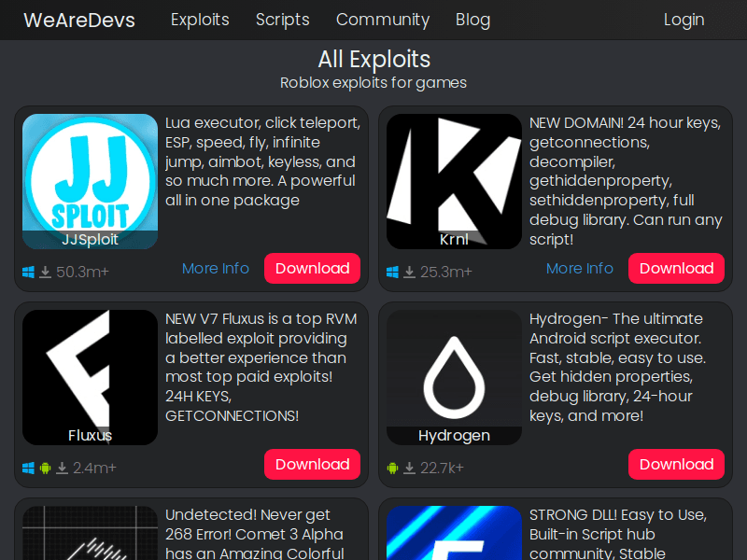Click the JJSploit logo thumbnail
747x560 pixels.
(90, 181)
